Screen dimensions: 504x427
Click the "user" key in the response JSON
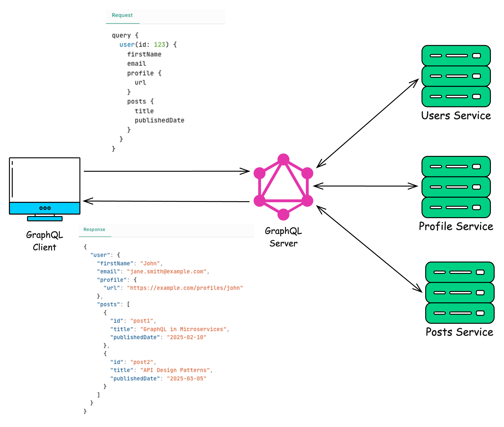pos(100,255)
